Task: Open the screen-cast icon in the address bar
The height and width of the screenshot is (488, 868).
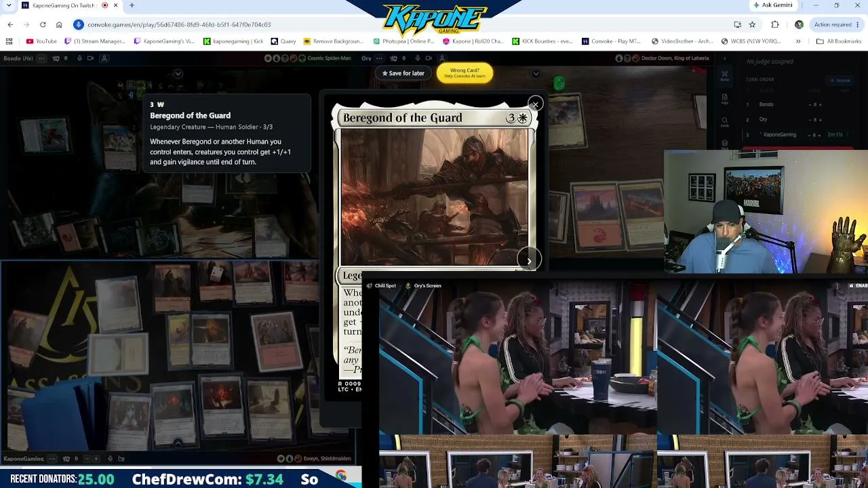Action: (x=738, y=24)
